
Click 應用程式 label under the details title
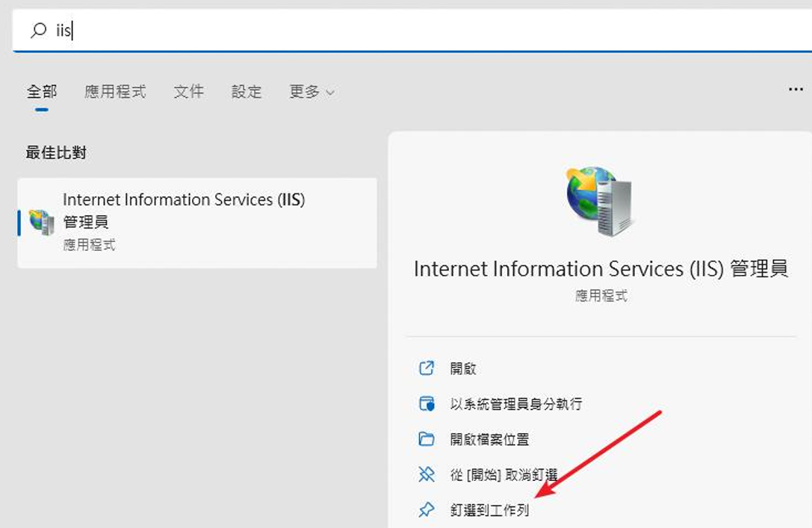click(601, 296)
